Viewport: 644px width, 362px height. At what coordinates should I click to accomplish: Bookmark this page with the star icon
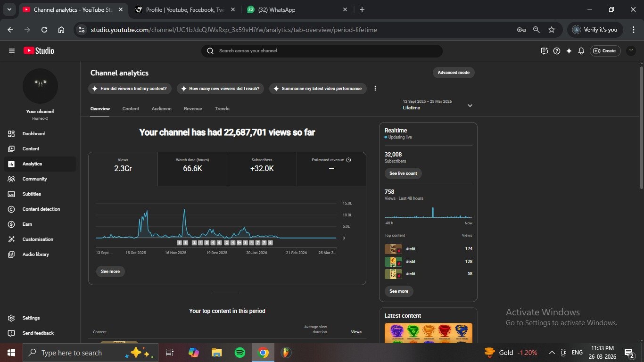[552, 30]
